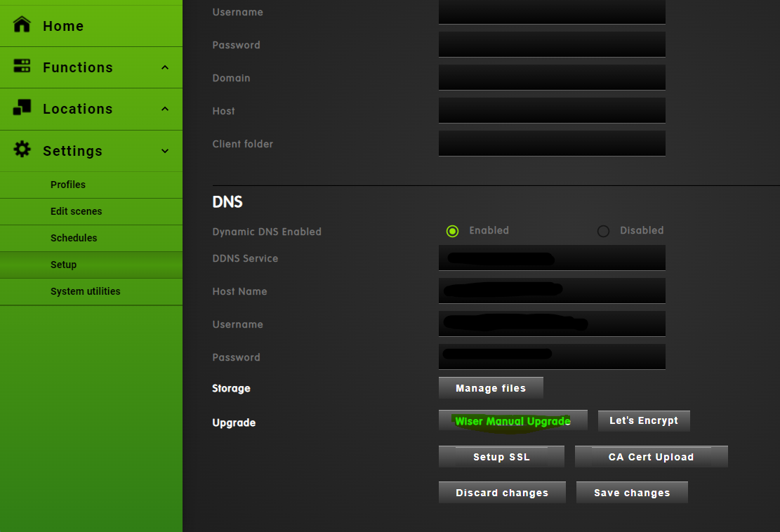This screenshot has width=780, height=532.
Task: Click the Host Name label
Action: point(240,291)
